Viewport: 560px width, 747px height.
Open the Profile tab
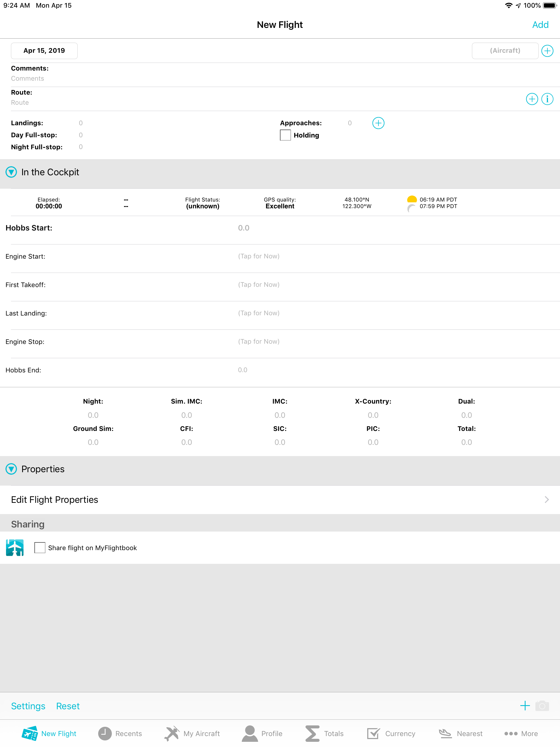262,733
